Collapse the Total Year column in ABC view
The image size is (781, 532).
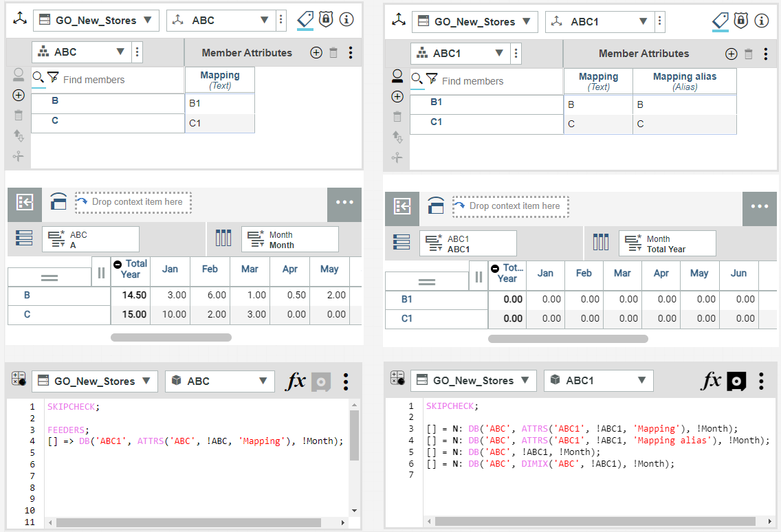[x=118, y=264]
